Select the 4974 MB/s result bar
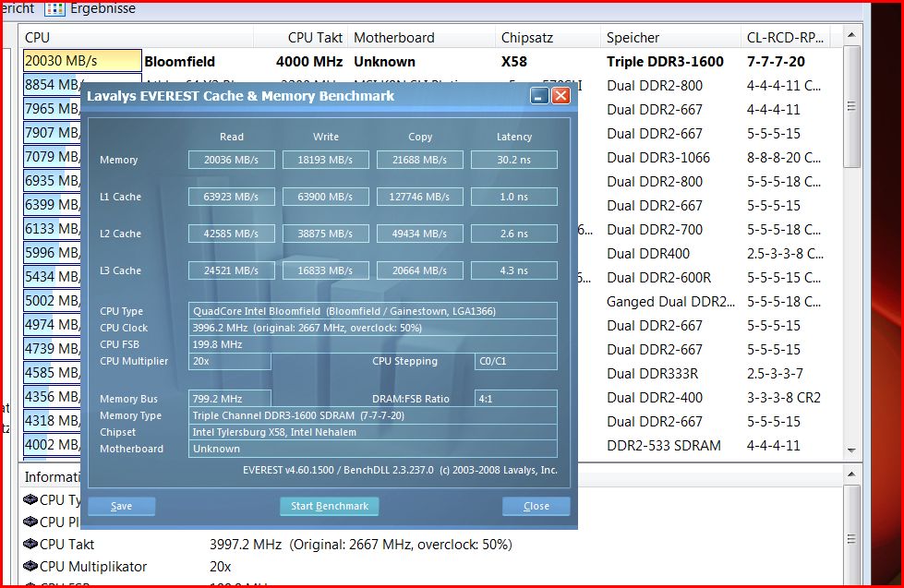This screenshot has width=904, height=588. click(x=52, y=325)
